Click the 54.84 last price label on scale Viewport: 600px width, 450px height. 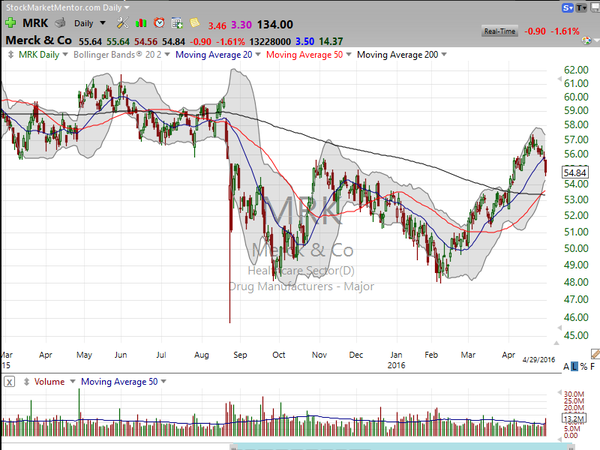[575, 173]
